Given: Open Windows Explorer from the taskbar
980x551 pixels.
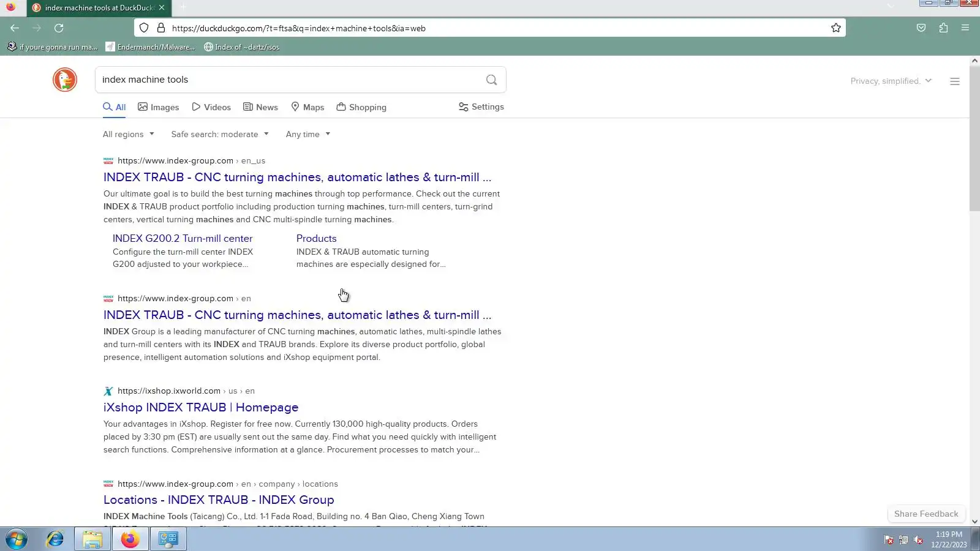Looking at the screenshot, I should point(92,539).
